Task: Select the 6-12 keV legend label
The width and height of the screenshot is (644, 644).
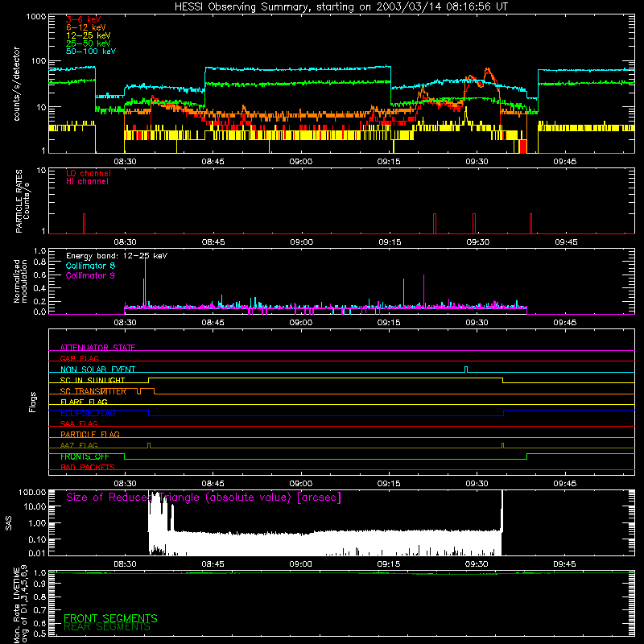Action: 86,27
